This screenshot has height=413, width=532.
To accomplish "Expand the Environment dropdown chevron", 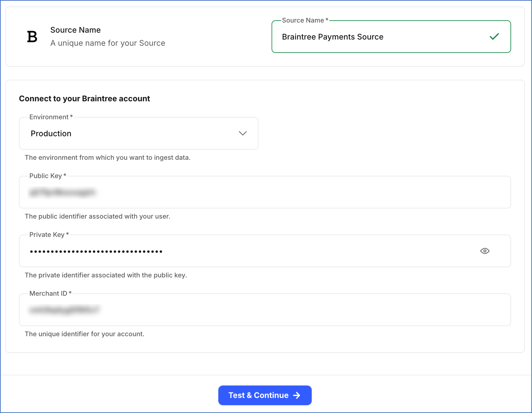I will [243, 133].
